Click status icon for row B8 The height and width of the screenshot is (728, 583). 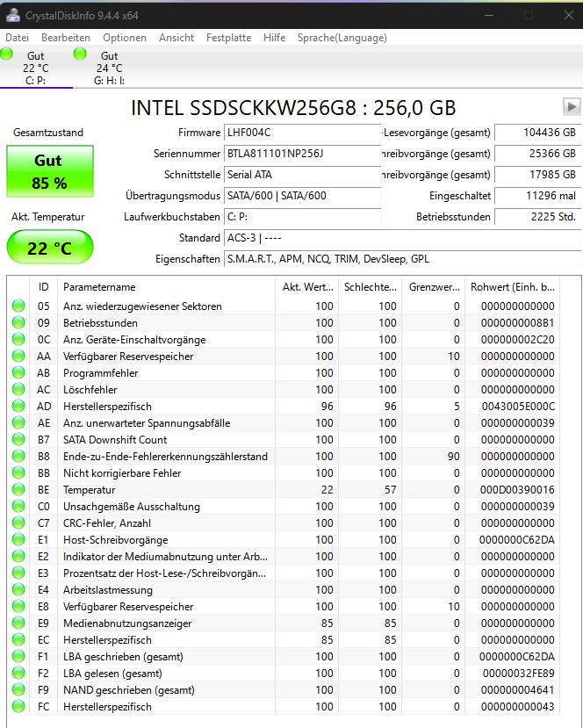point(18,457)
